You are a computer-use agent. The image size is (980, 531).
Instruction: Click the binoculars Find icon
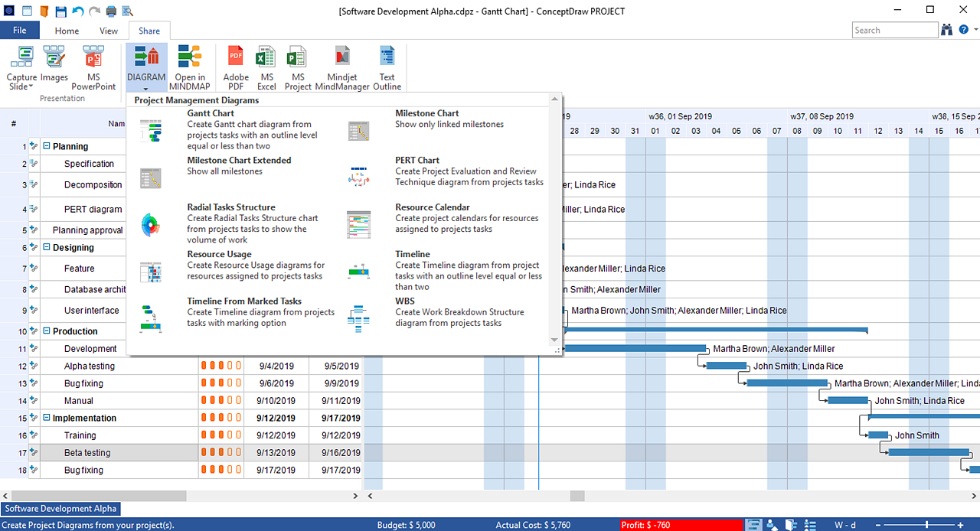coord(947,30)
